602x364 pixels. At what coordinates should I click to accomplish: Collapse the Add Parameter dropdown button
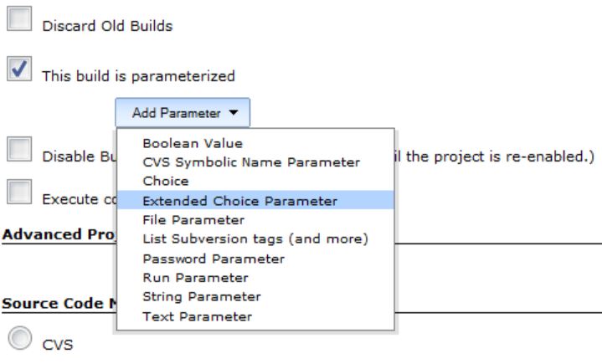[182, 113]
